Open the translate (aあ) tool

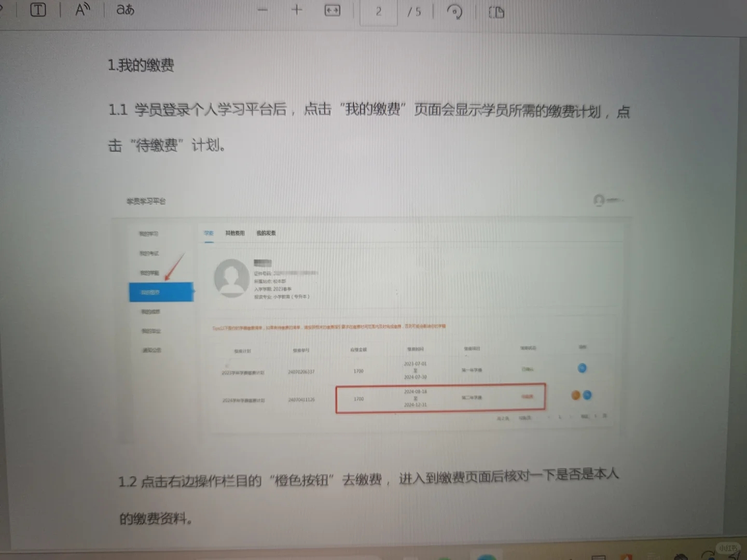tap(125, 9)
